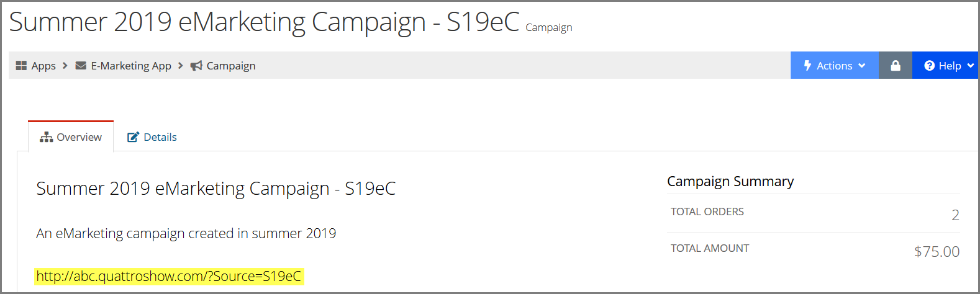Click the E-Marketing App envelope icon
This screenshot has width=980, height=294.
click(x=81, y=66)
